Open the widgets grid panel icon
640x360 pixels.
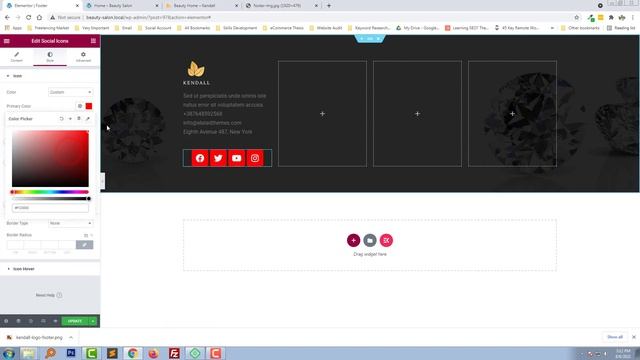click(93, 41)
